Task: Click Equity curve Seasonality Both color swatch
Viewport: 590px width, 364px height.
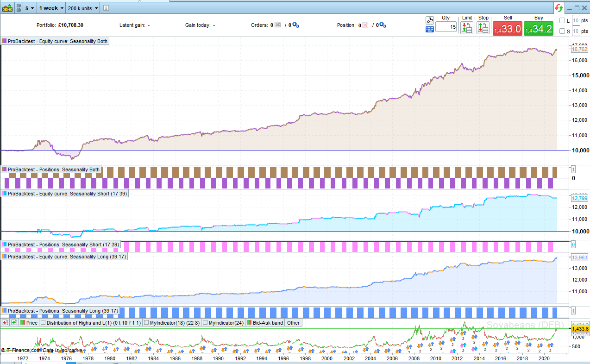Action: coord(5,41)
